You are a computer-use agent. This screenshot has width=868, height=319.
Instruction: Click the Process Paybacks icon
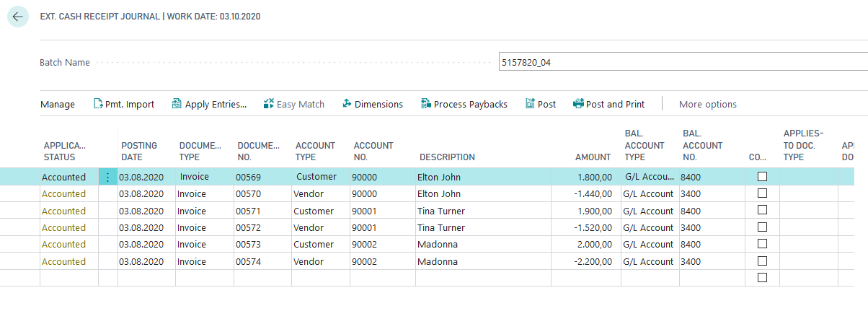(426, 104)
